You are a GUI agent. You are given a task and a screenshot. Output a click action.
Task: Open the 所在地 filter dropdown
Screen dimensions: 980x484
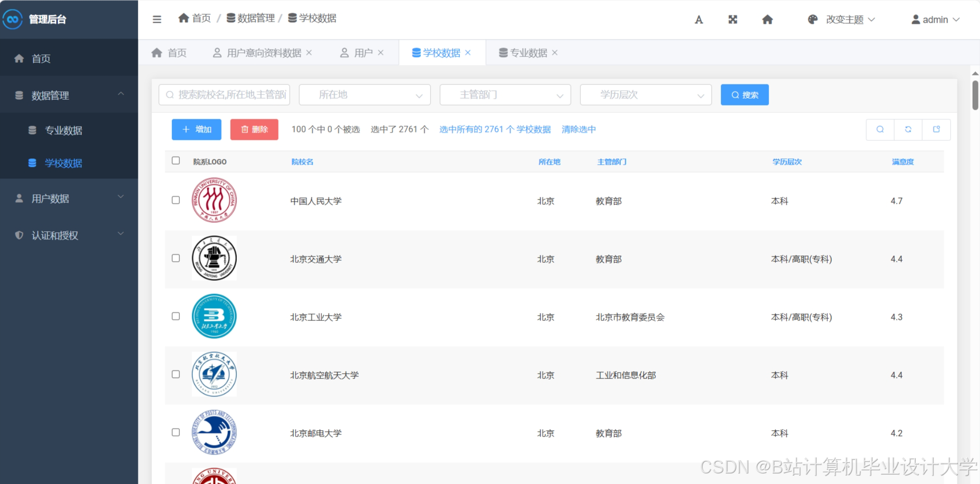pyautogui.click(x=364, y=94)
